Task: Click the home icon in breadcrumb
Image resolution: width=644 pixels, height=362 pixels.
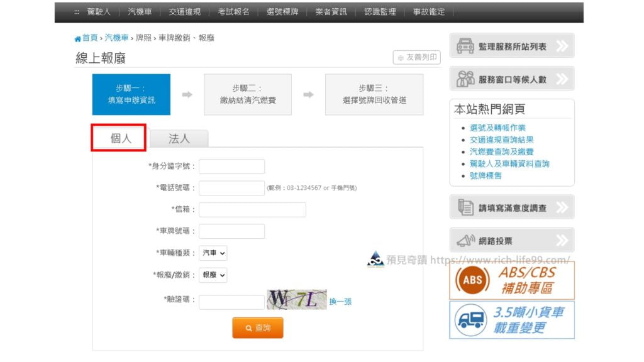Action: coord(77,38)
